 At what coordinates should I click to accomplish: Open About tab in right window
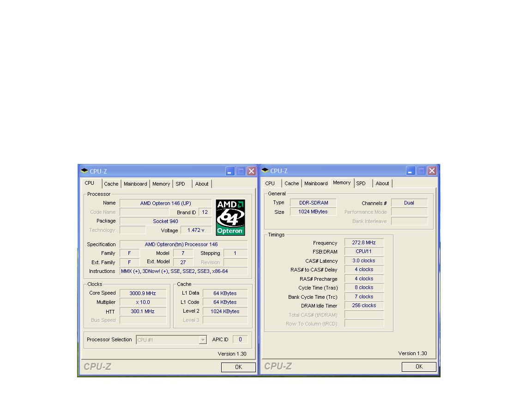pos(382,183)
